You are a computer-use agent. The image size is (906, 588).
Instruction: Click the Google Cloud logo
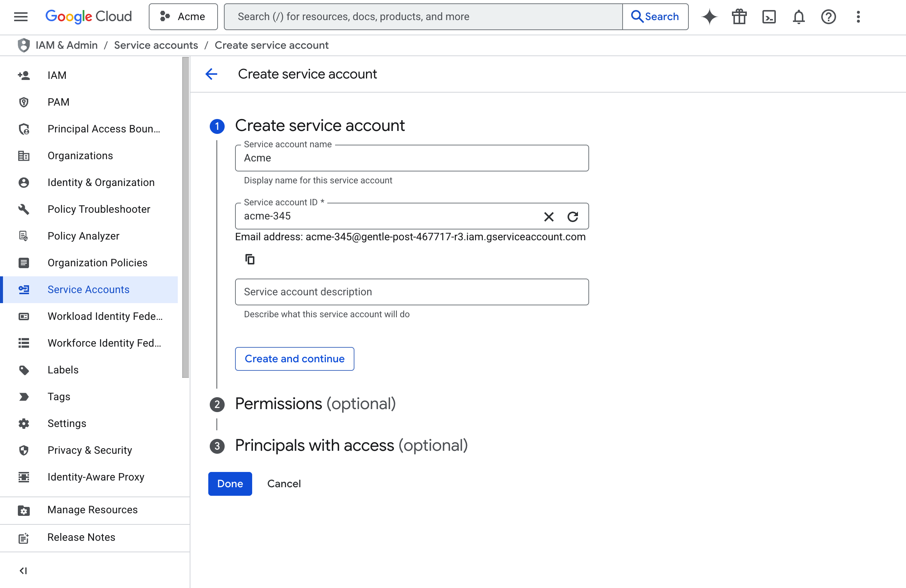coord(88,17)
